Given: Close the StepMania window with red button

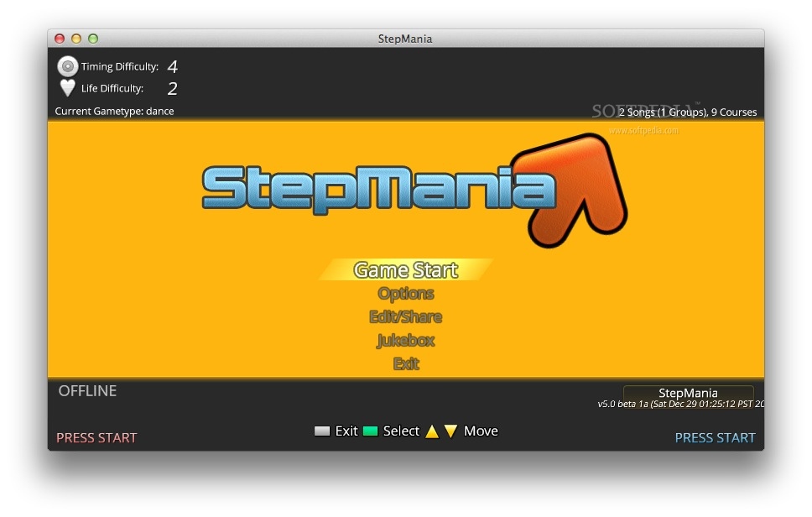Looking at the screenshot, I should click(60, 39).
